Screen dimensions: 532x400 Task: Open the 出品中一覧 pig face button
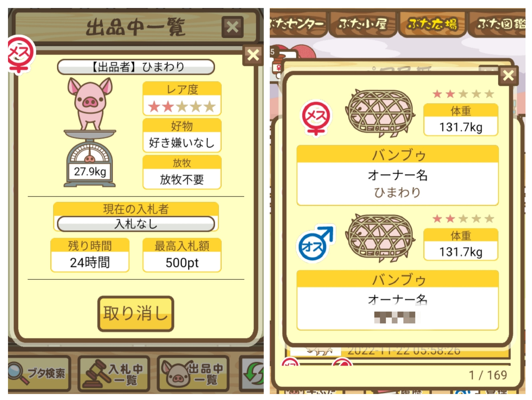pos(193,373)
